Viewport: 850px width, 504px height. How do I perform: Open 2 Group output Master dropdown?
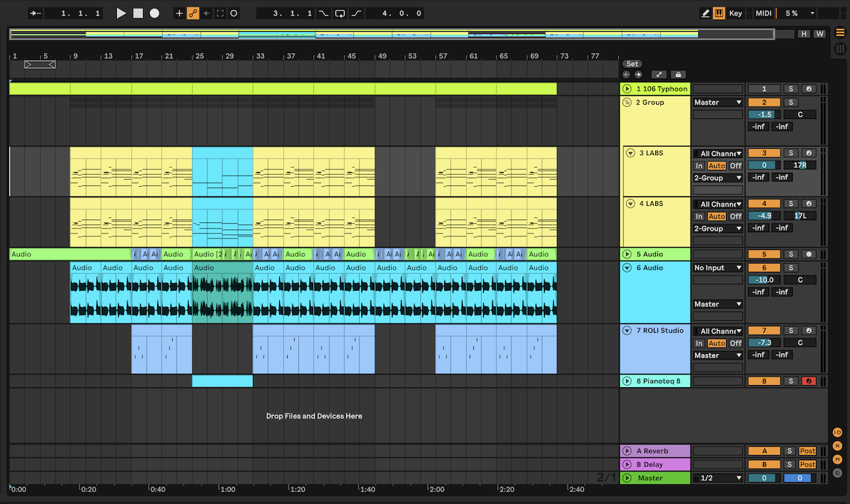[718, 103]
